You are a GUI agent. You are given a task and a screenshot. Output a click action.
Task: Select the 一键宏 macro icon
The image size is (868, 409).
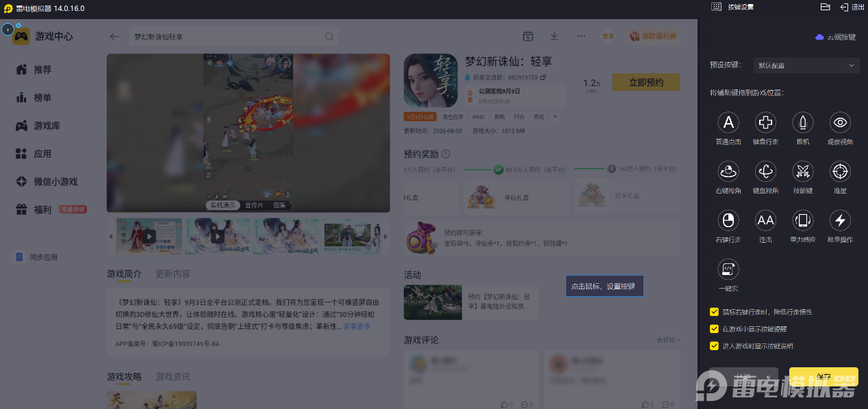[x=728, y=269]
